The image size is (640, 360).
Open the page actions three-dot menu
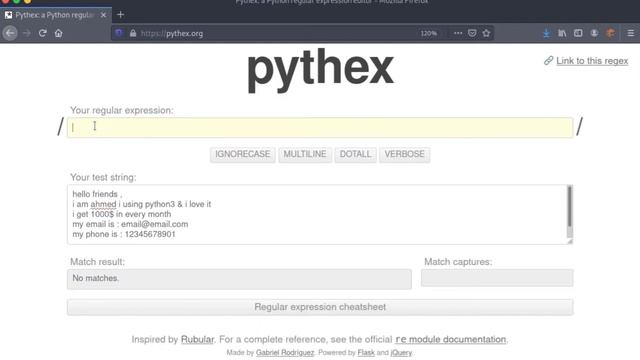coord(458,33)
